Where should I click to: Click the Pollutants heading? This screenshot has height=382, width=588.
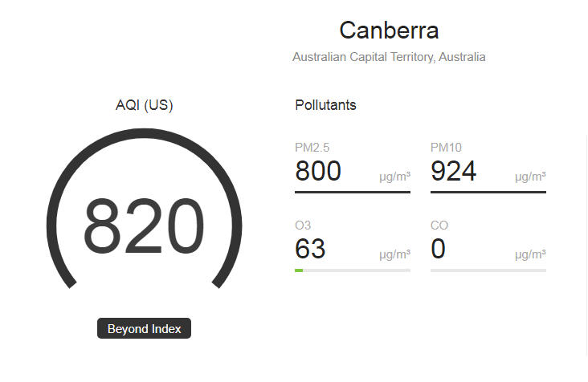(x=325, y=105)
